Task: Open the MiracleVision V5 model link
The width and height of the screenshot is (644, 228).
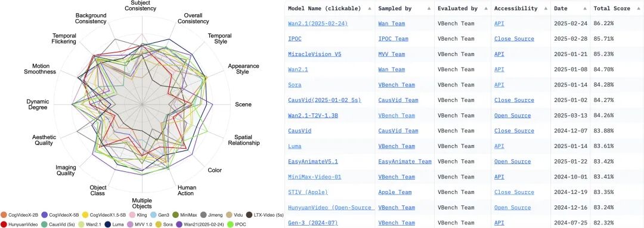Action: pos(315,54)
